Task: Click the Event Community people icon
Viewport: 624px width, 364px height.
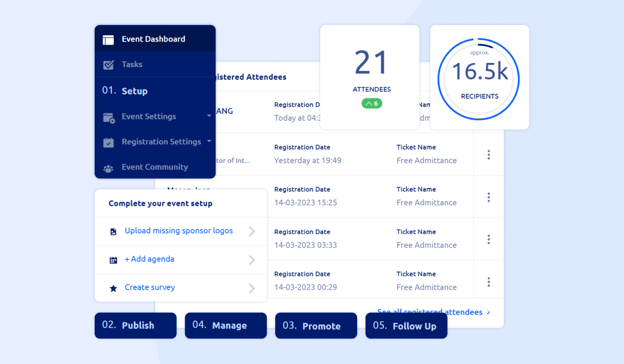Action: tap(108, 168)
